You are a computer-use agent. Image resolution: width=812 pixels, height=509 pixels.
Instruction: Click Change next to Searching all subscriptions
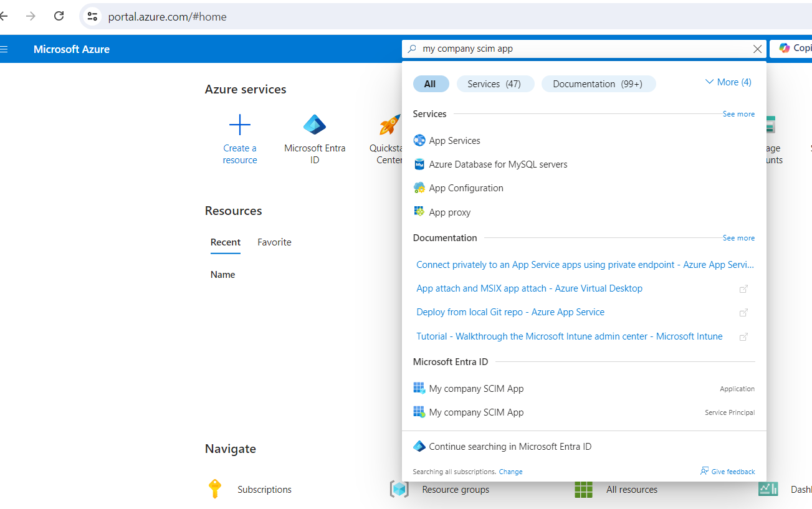pos(510,472)
